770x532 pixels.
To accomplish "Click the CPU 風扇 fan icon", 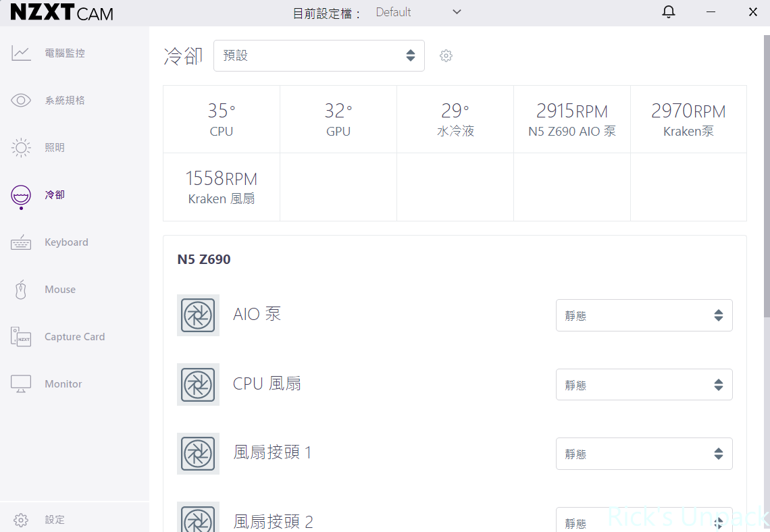I will [x=198, y=385].
